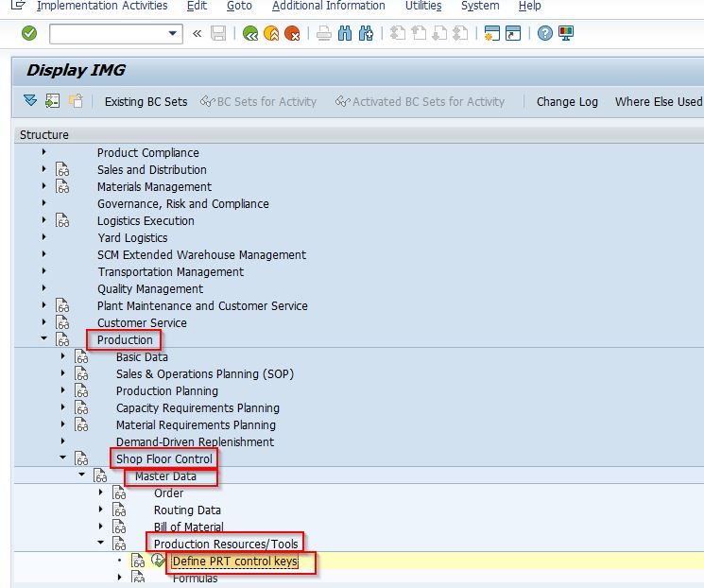Click the Next Page icon
This screenshot has width=704, height=588.
click(x=439, y=33)
